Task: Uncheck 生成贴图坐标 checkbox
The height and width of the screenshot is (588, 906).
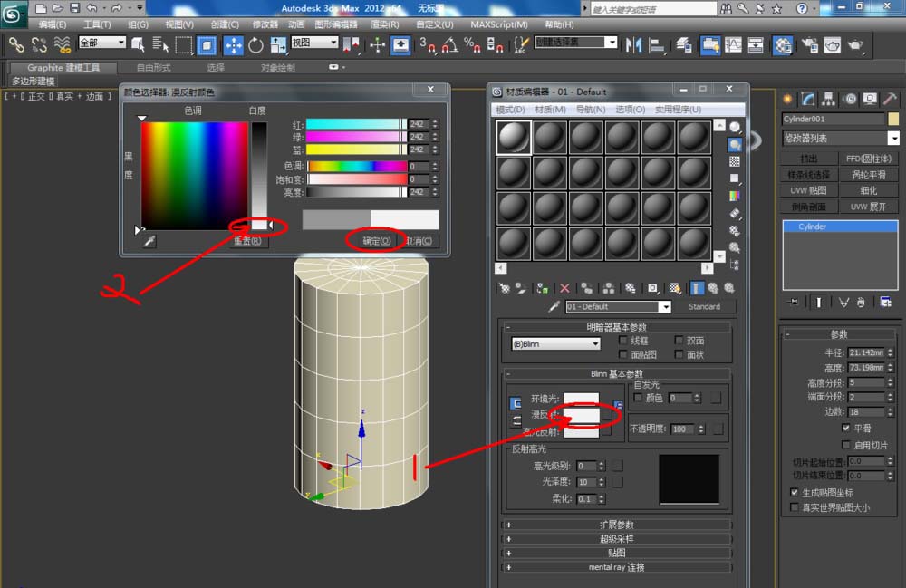Action: point(794,492)
